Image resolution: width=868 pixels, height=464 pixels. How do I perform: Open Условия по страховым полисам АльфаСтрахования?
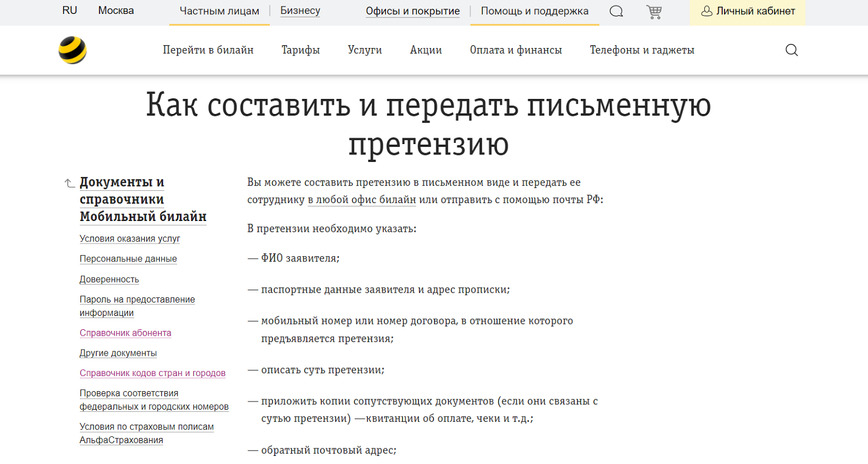point(147,433)
